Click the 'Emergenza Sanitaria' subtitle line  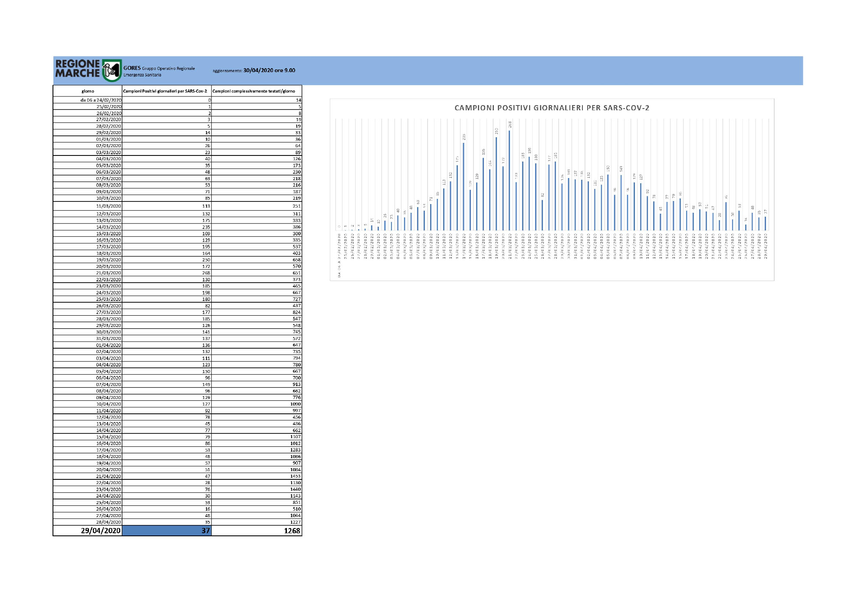142,75
